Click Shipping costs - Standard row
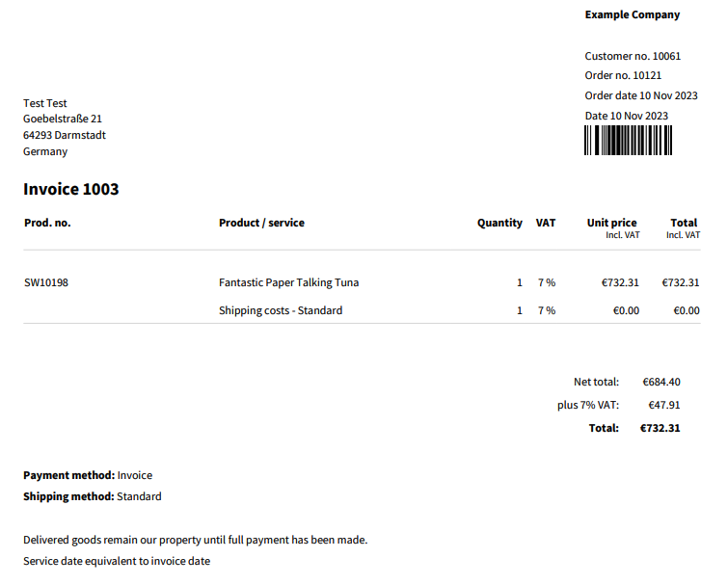The width and height of the screenshot is (728, 585). tap(362, 310)
